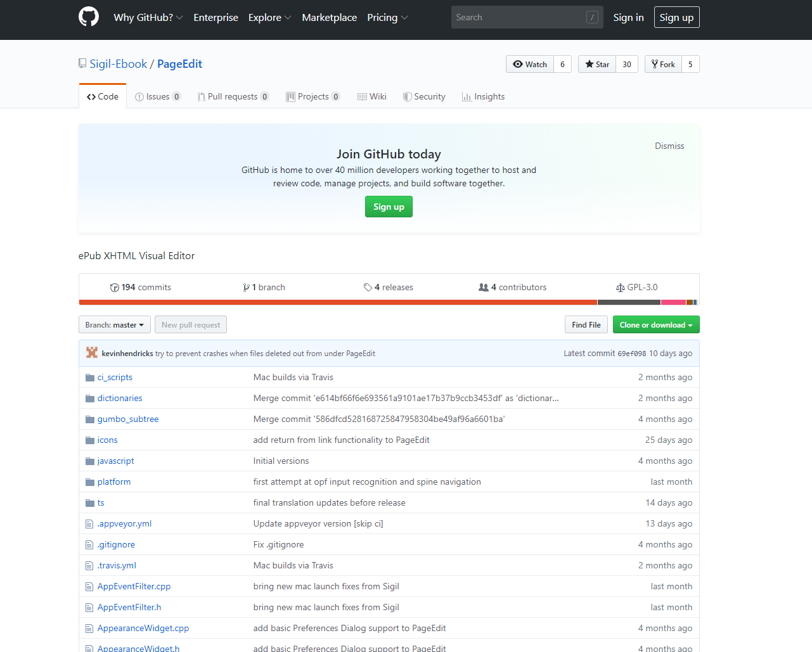Viewport: 812px width, 652px height.
Task: Click the file icon next to AppEventFilter.cpp
Action: coord(89,587)
